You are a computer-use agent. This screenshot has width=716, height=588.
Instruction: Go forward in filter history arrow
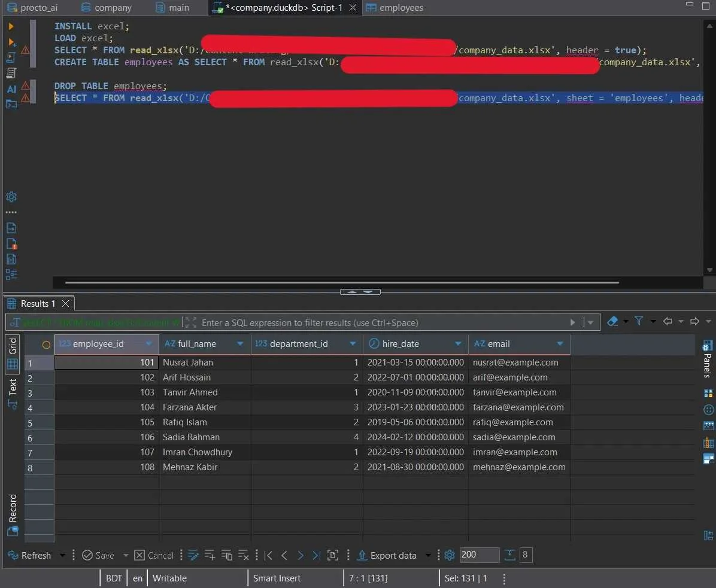(694, 321)
